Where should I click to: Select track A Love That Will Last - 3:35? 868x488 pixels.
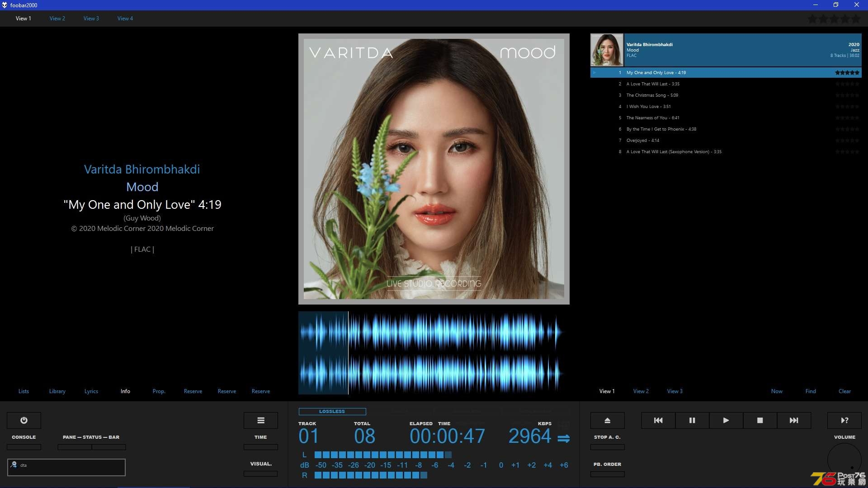tap(726, 84)
